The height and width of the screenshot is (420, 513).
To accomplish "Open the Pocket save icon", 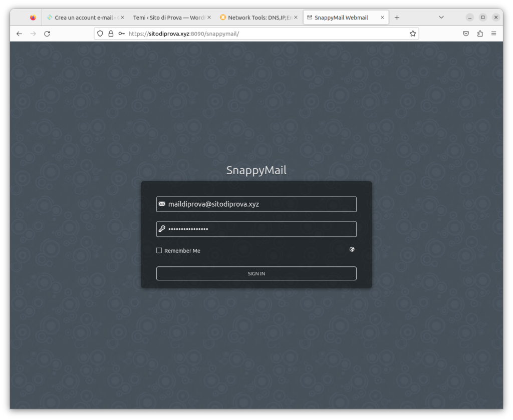I will pyautogui.click(x=466, y=34).
